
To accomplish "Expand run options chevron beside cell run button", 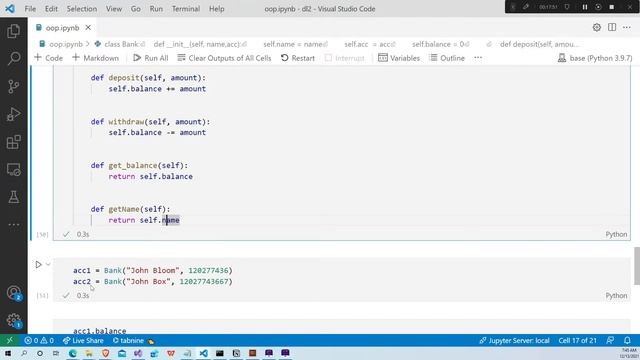I will pos(48,264).
